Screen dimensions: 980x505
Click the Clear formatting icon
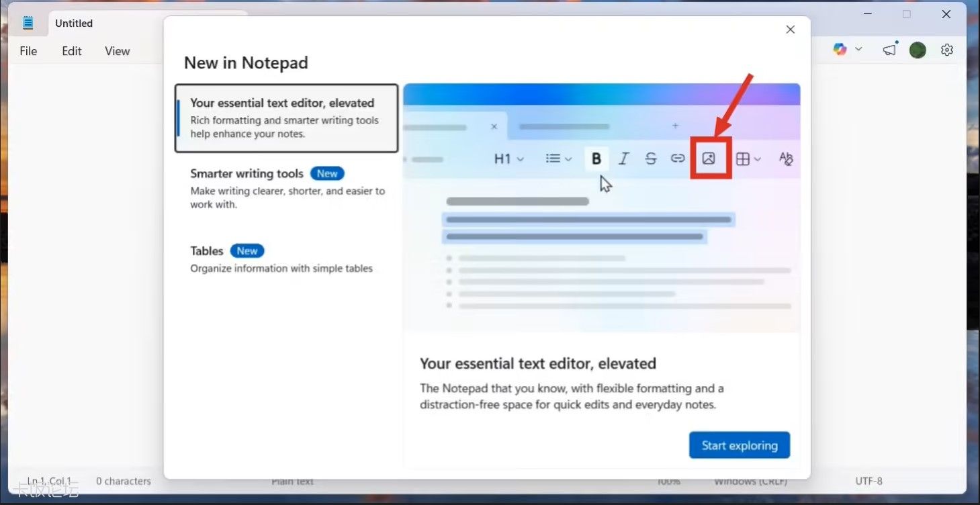(x=785, y=159)
